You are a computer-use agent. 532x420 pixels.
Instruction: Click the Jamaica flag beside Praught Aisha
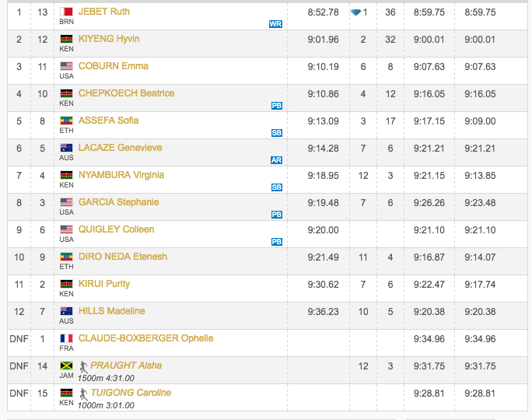click(67, 366)
